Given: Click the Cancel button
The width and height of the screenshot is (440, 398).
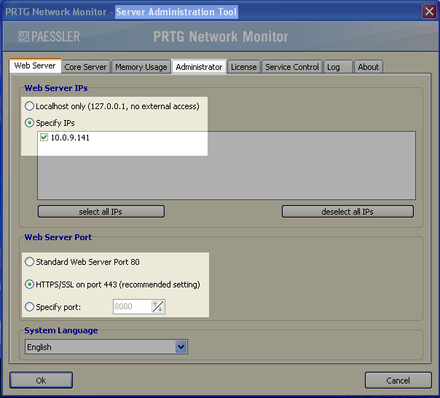Looking at the screenshot, I should [x=398, y=380].
